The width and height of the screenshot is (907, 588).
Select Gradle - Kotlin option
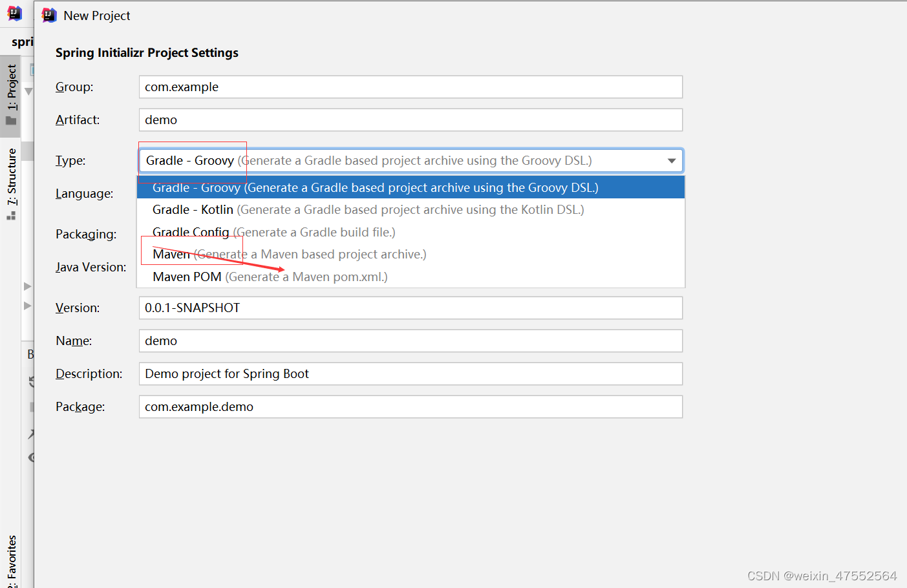tap(411, 210)
